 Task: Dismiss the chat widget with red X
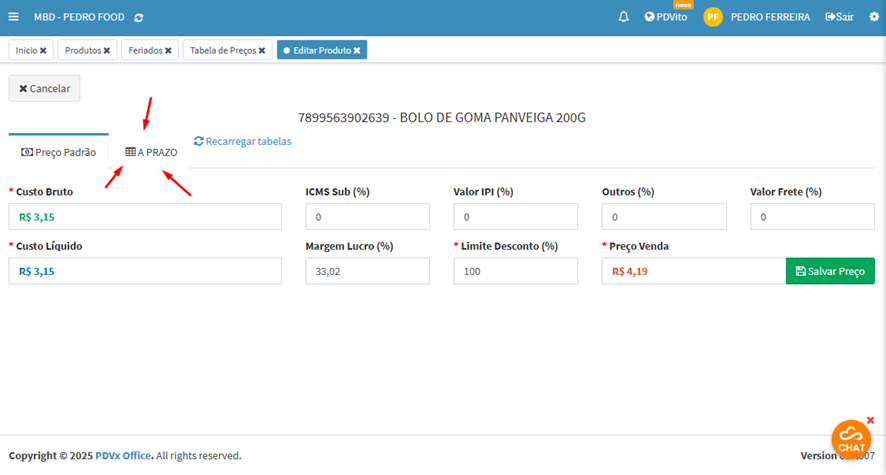870,420
